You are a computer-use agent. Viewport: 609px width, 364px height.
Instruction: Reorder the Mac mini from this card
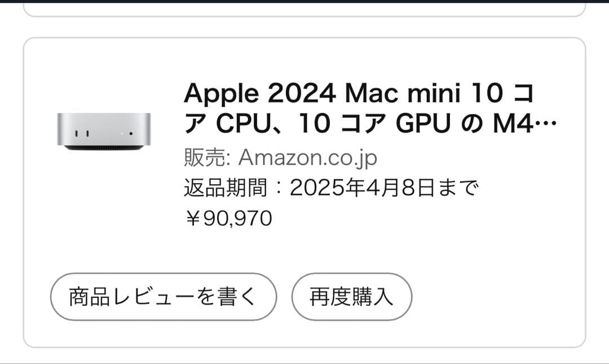351,296
